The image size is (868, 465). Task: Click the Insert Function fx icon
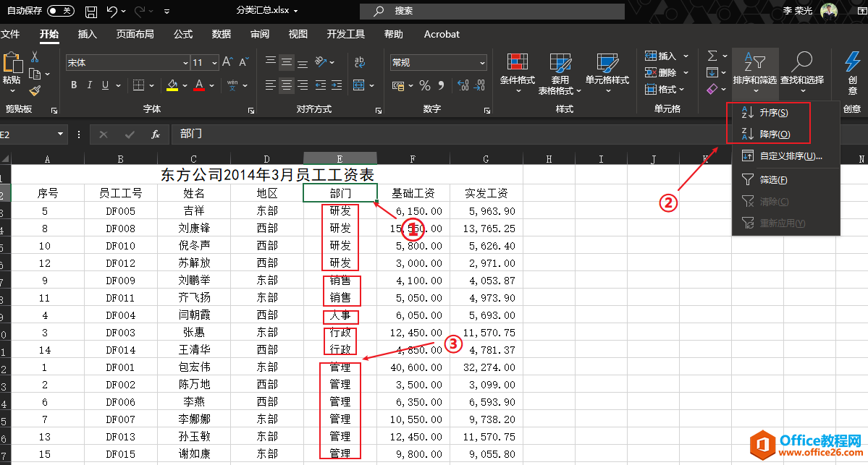tap(156, 135)
